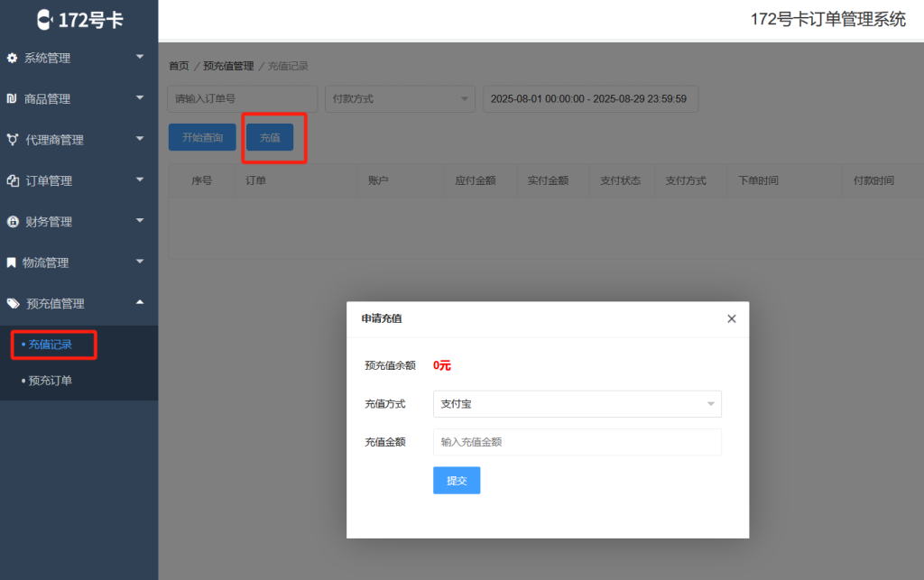Image resolution: width=924 pixels, height=580 pixels.
Task: Collapse the 预充值管理 menu arrow
Action: pos(140,303)
